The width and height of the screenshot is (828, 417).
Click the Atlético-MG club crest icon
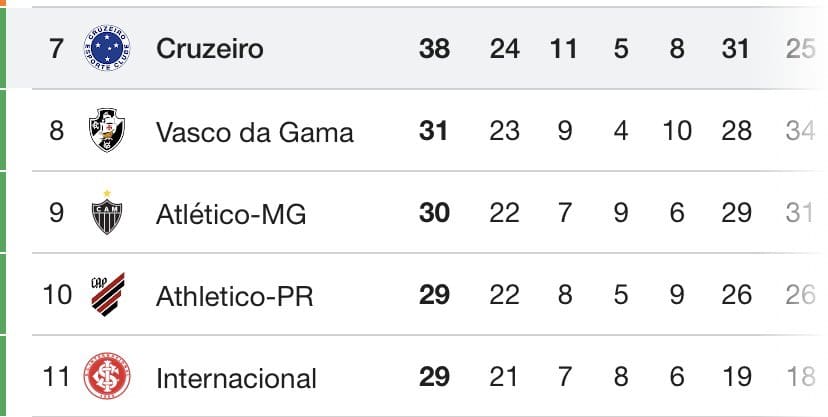click(106, 213)
